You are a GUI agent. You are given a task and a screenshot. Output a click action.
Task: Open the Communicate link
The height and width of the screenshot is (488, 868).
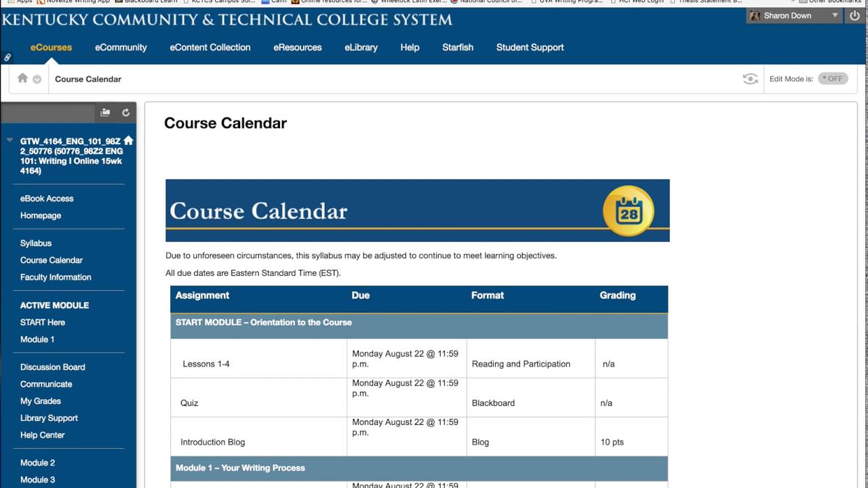click(x=46, y=384)
